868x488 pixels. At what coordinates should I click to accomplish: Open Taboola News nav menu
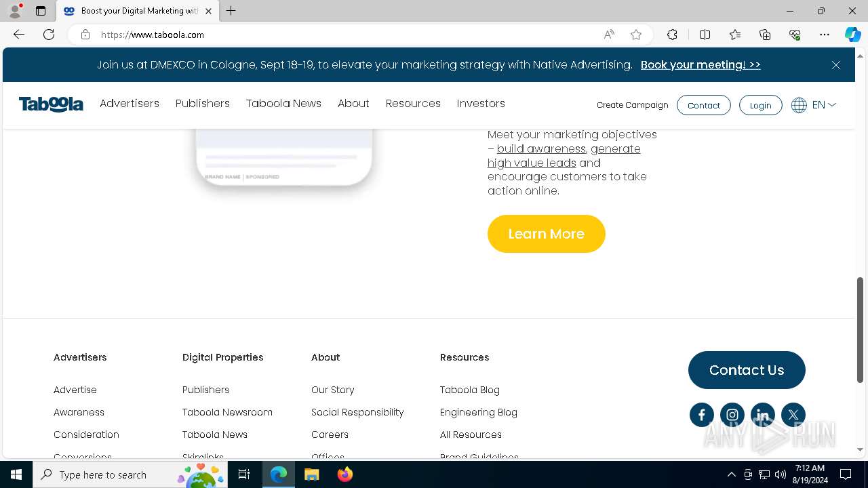283,104
